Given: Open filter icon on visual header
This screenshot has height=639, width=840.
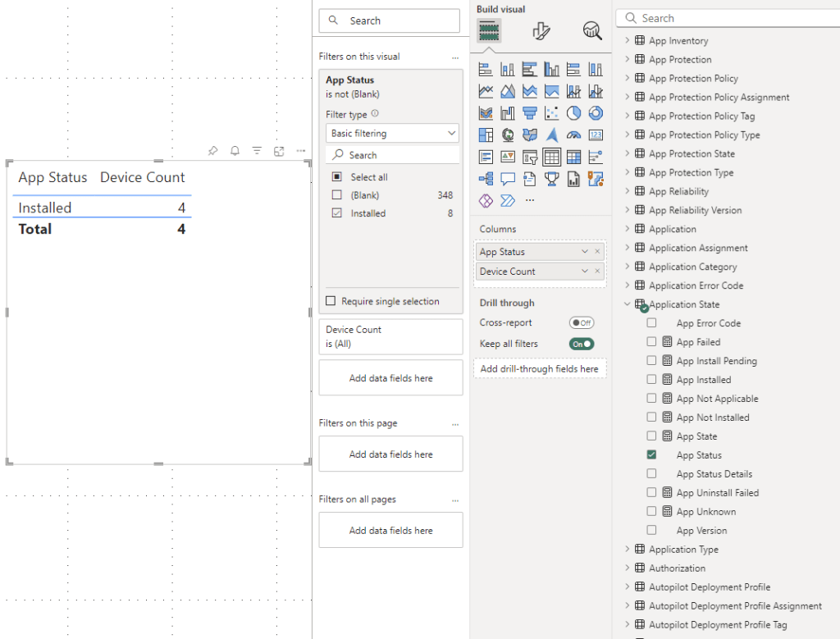Looking at the screenshot, I should (257, 151).
